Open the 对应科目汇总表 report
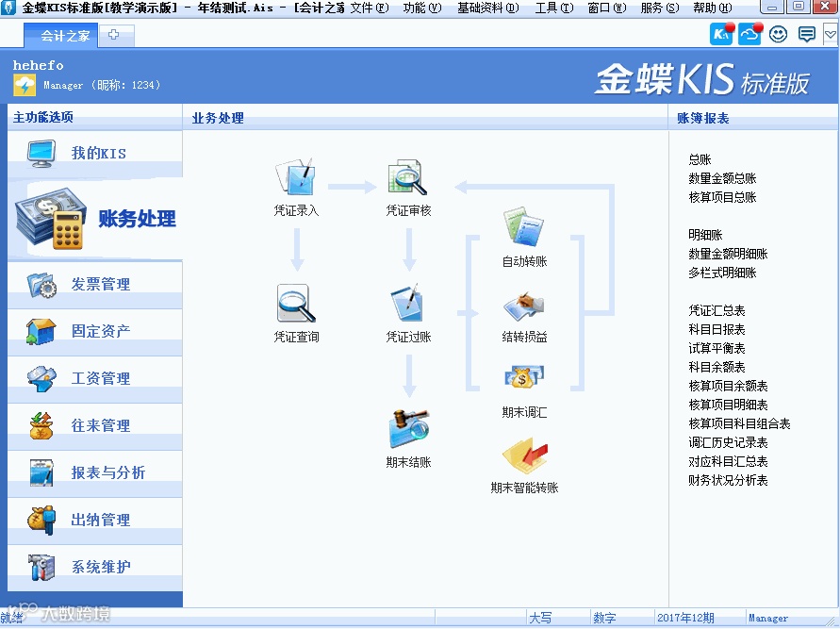The image size is (840, 629). coord(728,461)
